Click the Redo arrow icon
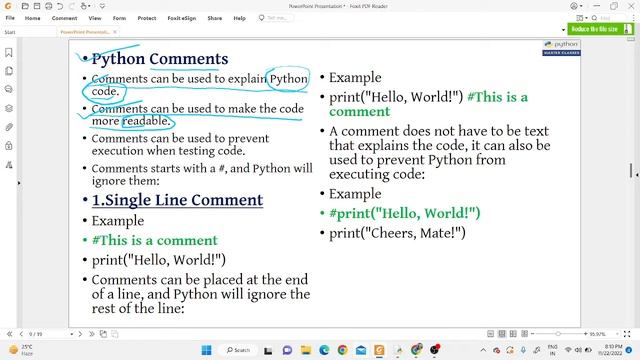640x360 pixels. click(x=72, y=6)
